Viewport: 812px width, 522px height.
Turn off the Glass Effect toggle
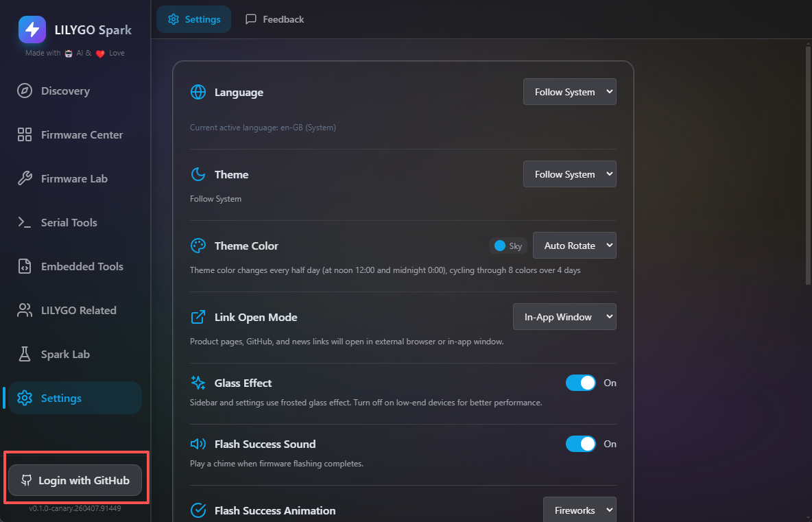580,383
